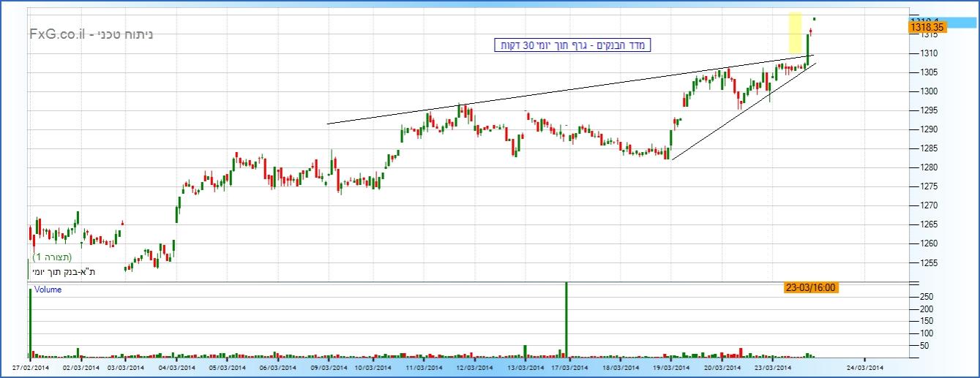This screenshot has width=980, height=378.
Task: Click the 1255 level on price axis
Action: [x=919, y=262]
